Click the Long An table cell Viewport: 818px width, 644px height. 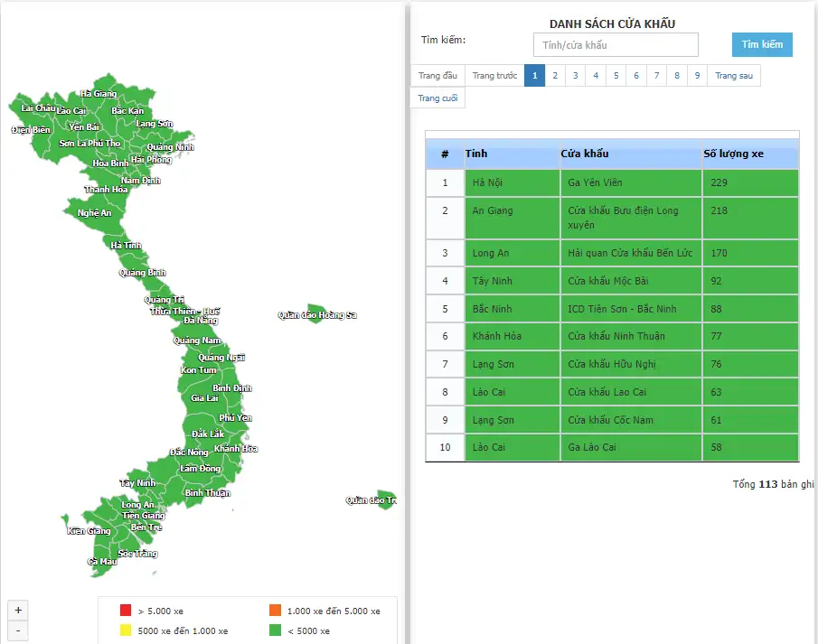click(x=512, y=253)
